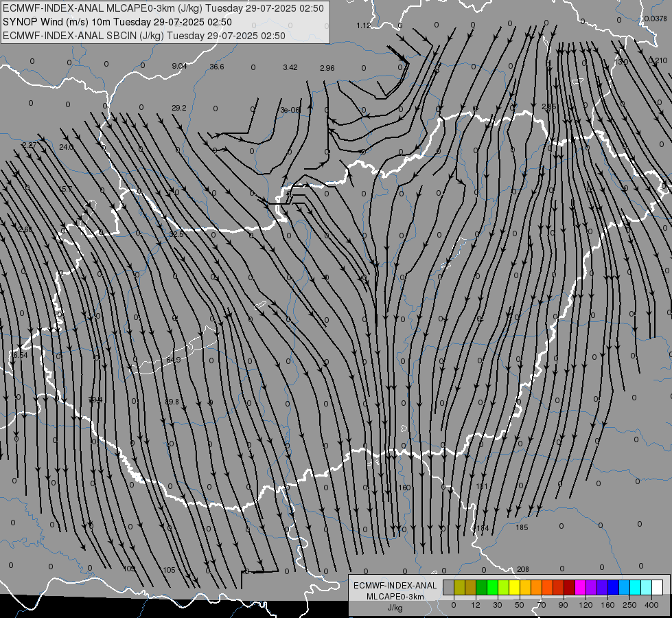Screen dimensions: 672x618
Task: Click the map value 109
Action: click(129, 569)
